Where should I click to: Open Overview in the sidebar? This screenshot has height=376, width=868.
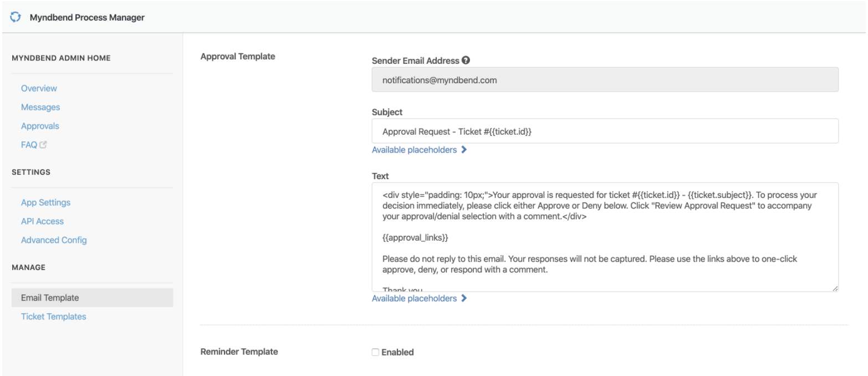coord(38,88)
